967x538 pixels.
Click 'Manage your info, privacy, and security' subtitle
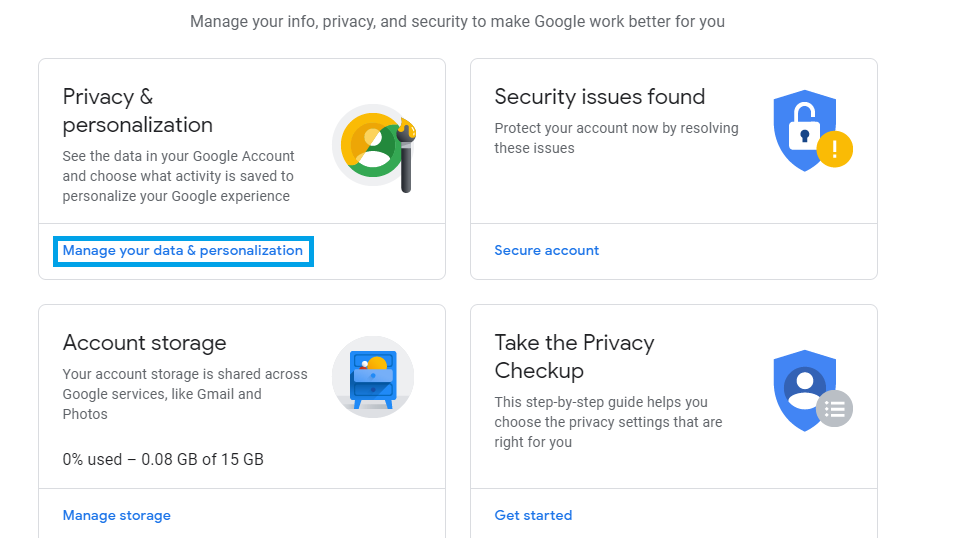pyautogui.click(x=457, y=21)
